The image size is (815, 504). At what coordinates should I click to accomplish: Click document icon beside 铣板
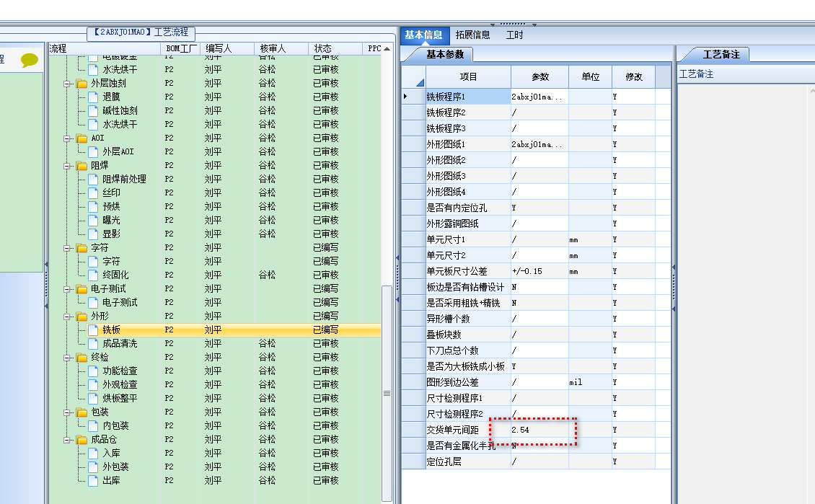[93, 330]
